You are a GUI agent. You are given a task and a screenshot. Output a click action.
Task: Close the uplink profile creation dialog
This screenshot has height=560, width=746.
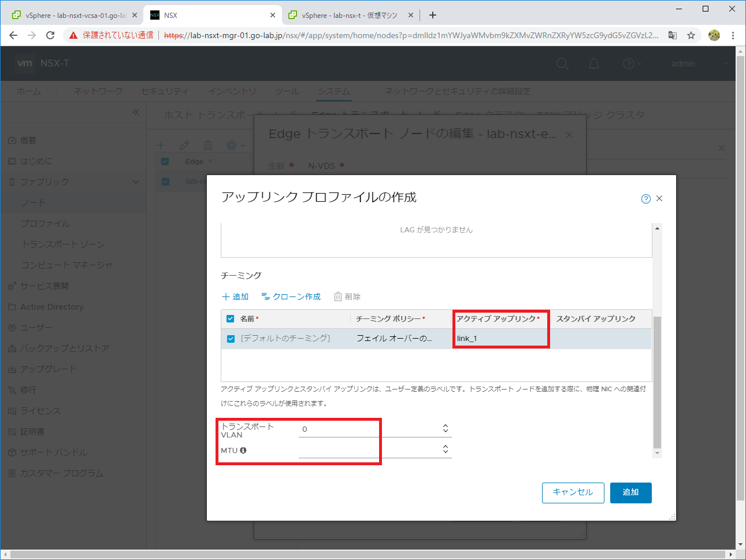pyautogui.click(x=659, y=198)
